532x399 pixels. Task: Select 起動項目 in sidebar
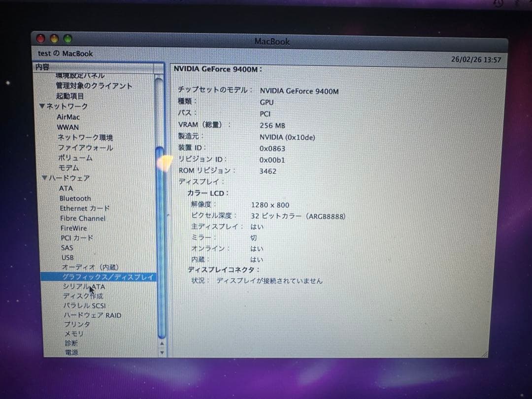tap(69, 96)
